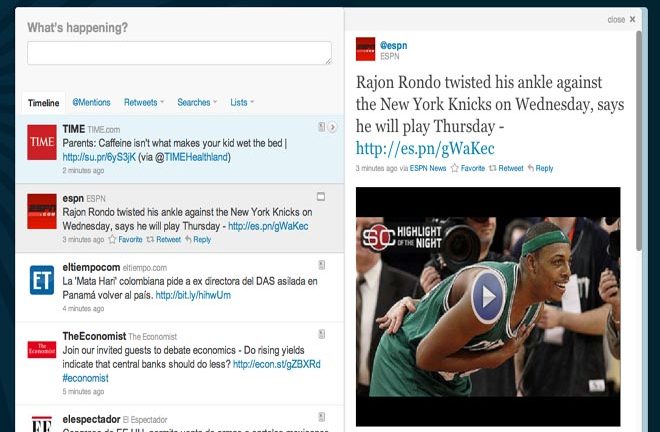Open the large es.pn/gWaKec link in details pane
Viewport: 660px width, 432px height.
point(425,148)
